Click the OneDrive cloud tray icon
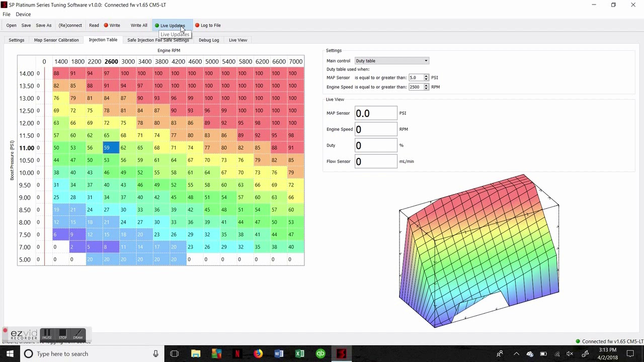Viewport: 644px width, 362px height. (530, 354)
